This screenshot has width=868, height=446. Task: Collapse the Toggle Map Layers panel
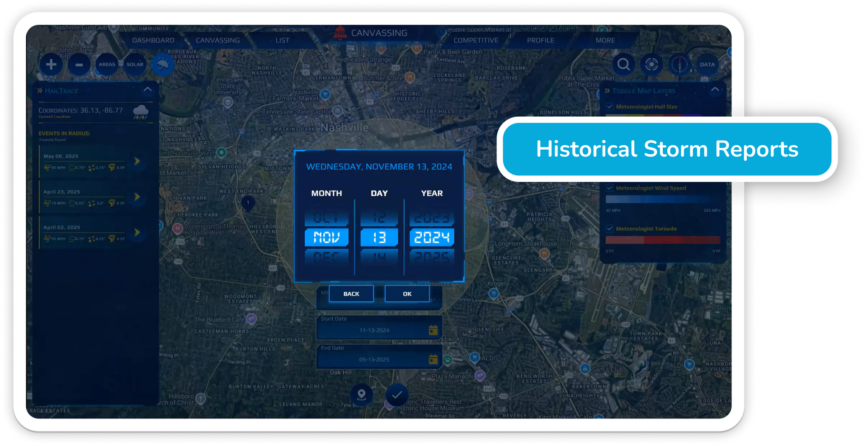(x=715, y=90)
